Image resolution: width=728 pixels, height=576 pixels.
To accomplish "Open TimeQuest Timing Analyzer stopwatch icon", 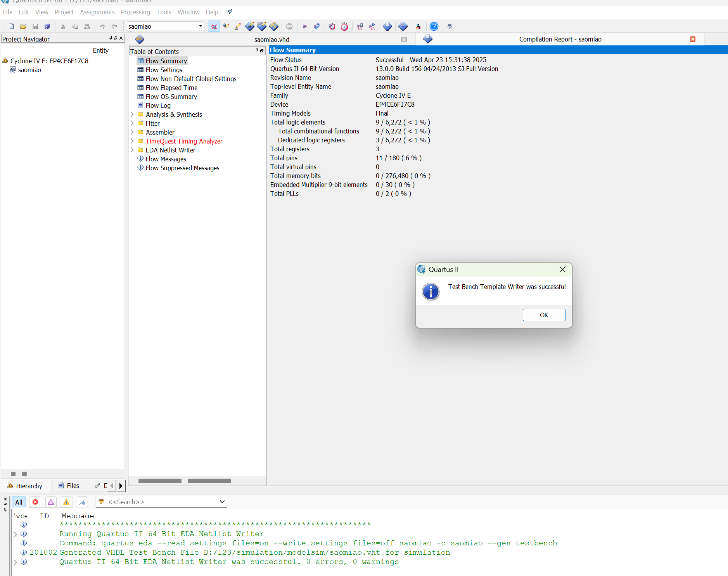I will coord(344,26).
